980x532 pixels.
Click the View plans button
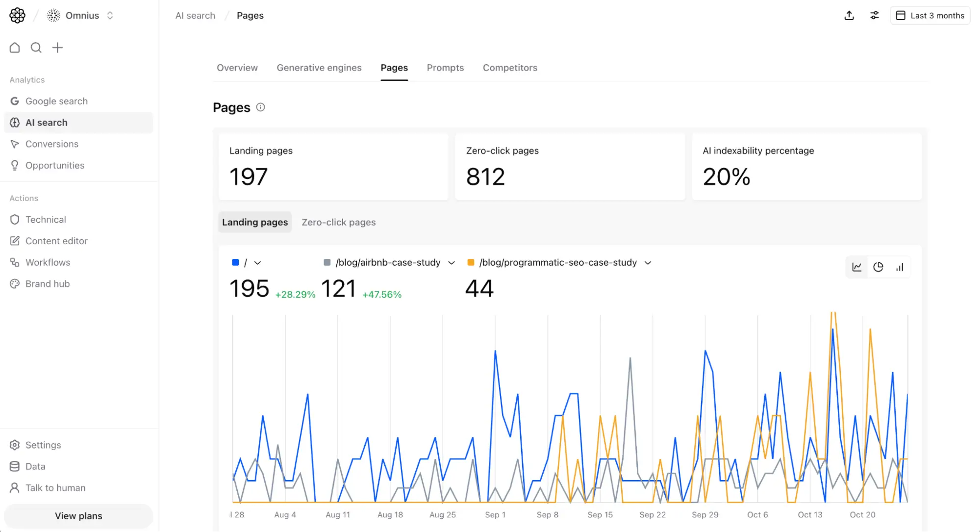[78, 516]
